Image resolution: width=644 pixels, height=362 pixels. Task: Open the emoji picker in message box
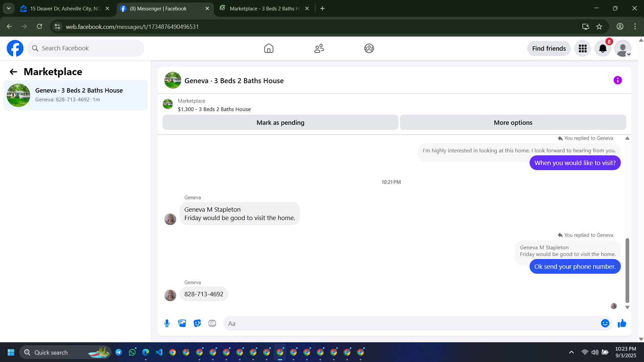[x=605, y=323]
